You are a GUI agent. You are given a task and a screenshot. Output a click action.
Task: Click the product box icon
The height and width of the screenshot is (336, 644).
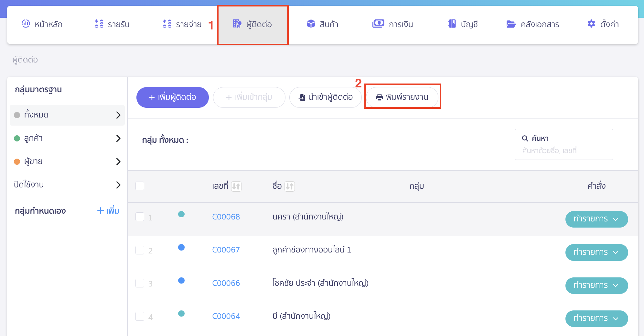(311, 24)
